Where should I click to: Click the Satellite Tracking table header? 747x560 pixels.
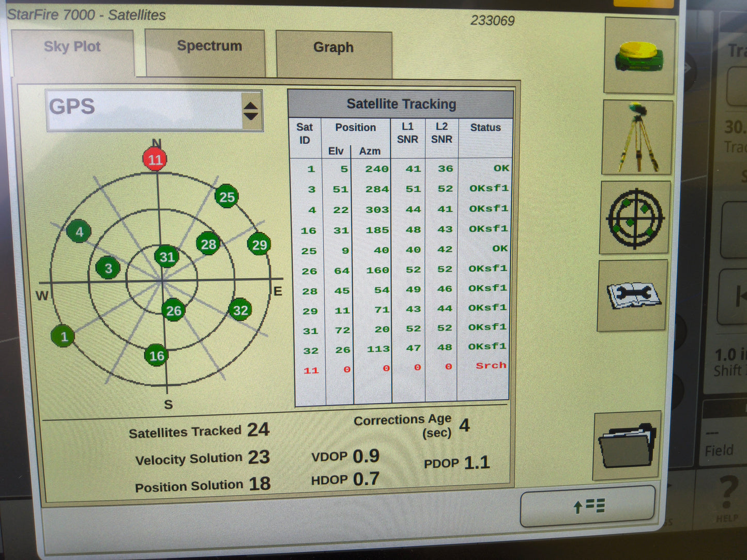pyautogui.click(x=401, y=104)
